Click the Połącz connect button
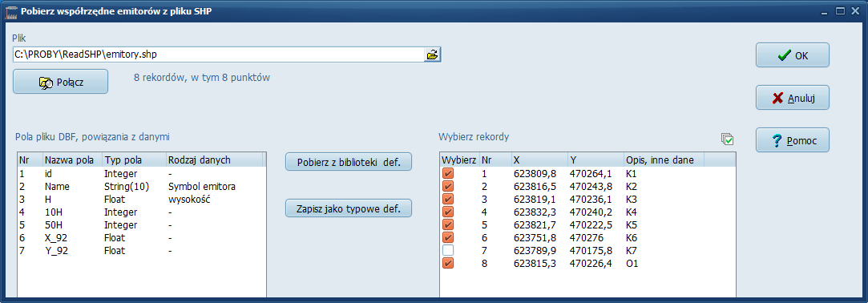This screenshot has height=303, width=868. click(x=60, y=82)
